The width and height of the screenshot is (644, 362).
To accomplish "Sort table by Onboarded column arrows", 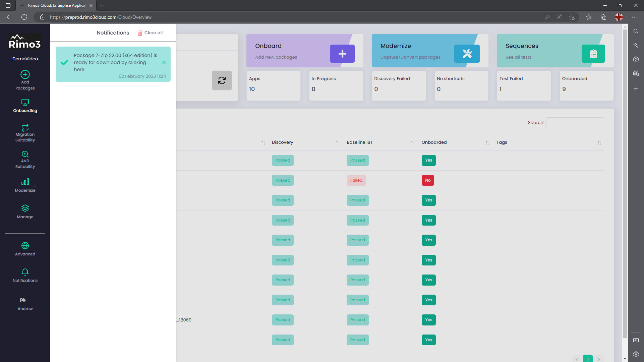I will click(487, 143).
